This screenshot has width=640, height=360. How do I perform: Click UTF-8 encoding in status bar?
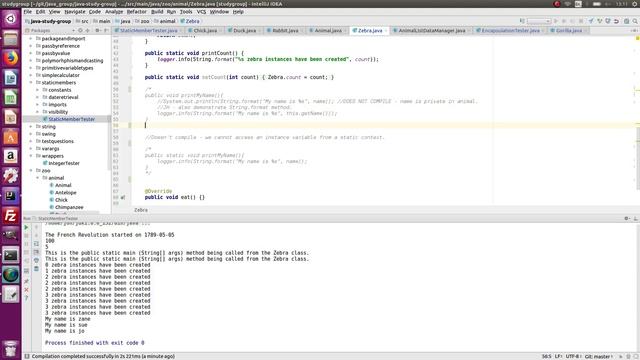(573, 356)
